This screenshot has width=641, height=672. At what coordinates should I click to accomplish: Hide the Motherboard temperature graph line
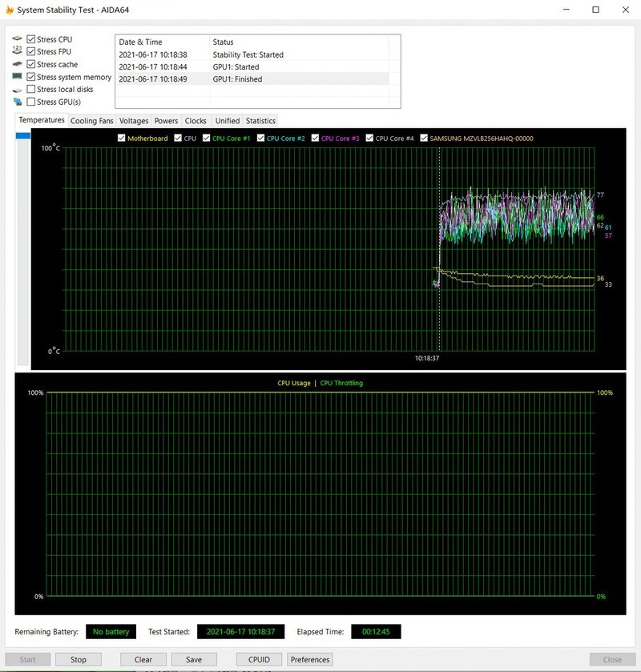click(x=122, y=139)
